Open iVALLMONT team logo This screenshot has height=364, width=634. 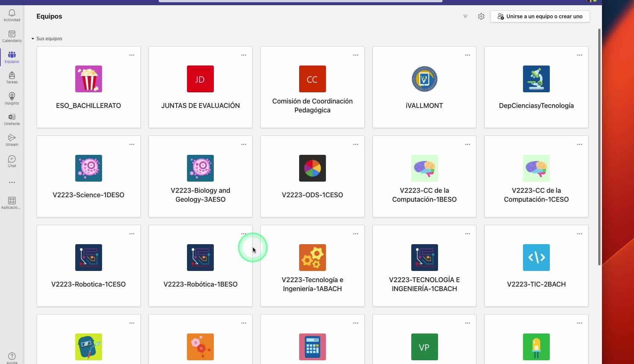click(x=425, y=79)
